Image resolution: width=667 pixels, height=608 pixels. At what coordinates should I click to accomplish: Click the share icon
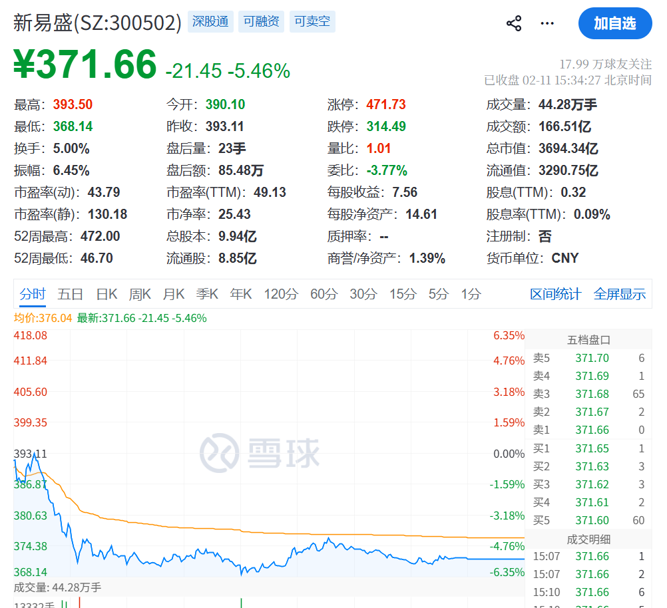514,23
